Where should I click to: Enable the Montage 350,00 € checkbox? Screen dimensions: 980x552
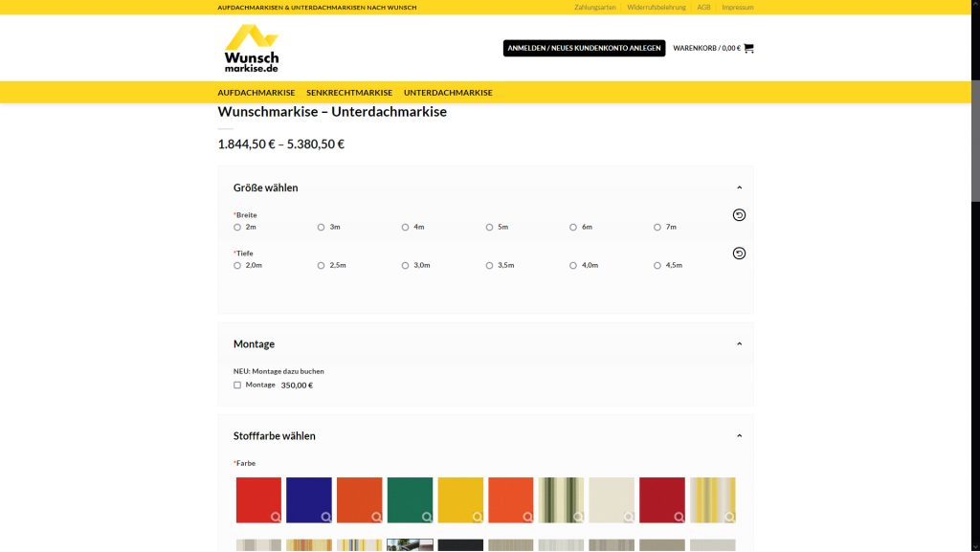click(237, 386)
